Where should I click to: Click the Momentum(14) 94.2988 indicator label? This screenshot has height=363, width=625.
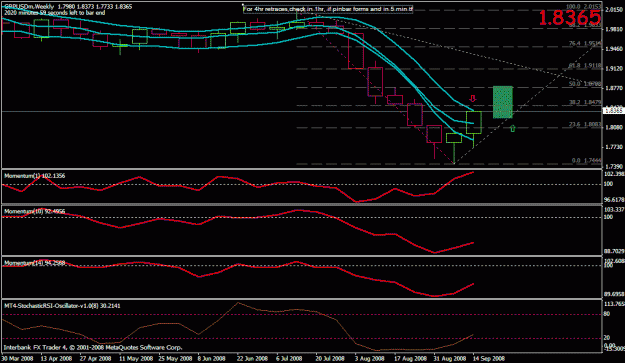35,263
